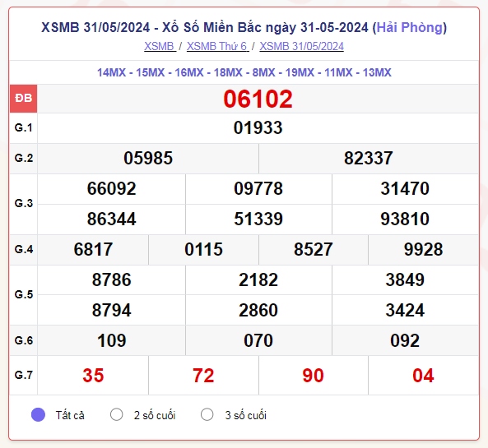488x448 pixels.
Task: Open the XSMB breadcrumb link
Action: point(160,46)
